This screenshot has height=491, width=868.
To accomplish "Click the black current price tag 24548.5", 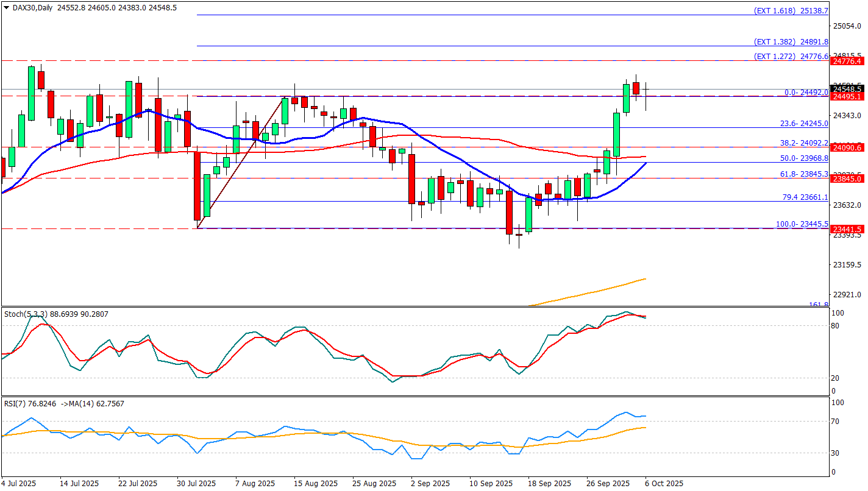I will tap(847, 89).
